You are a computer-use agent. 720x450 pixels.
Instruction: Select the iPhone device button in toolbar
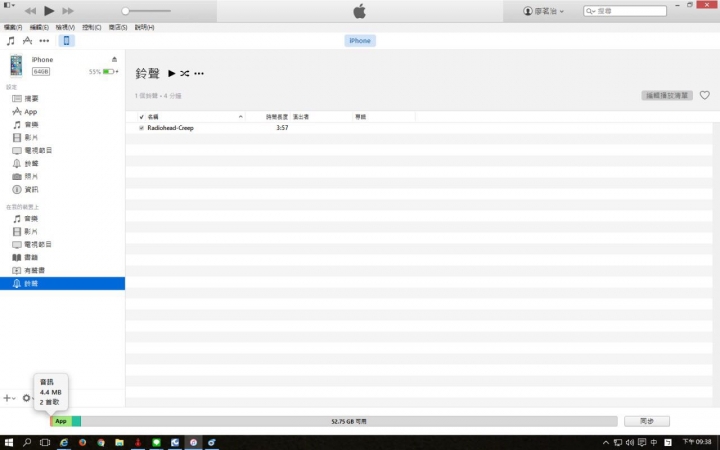(66, 41)
